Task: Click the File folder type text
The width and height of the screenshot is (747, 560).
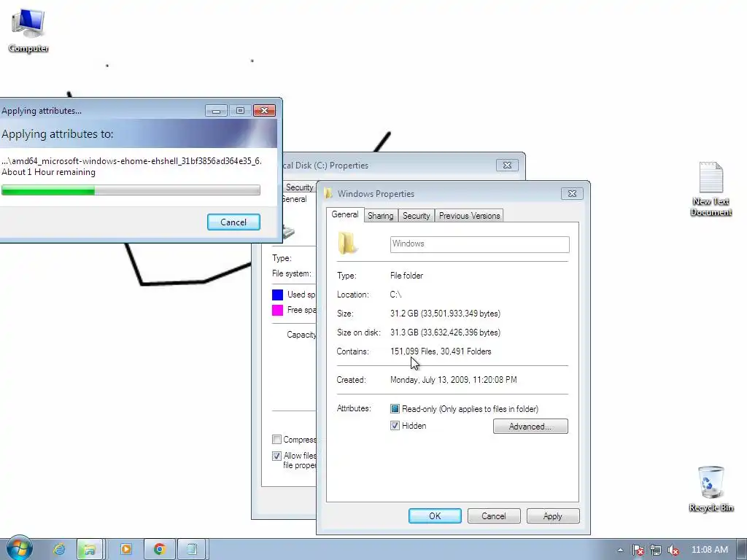Action: [406, 276]
